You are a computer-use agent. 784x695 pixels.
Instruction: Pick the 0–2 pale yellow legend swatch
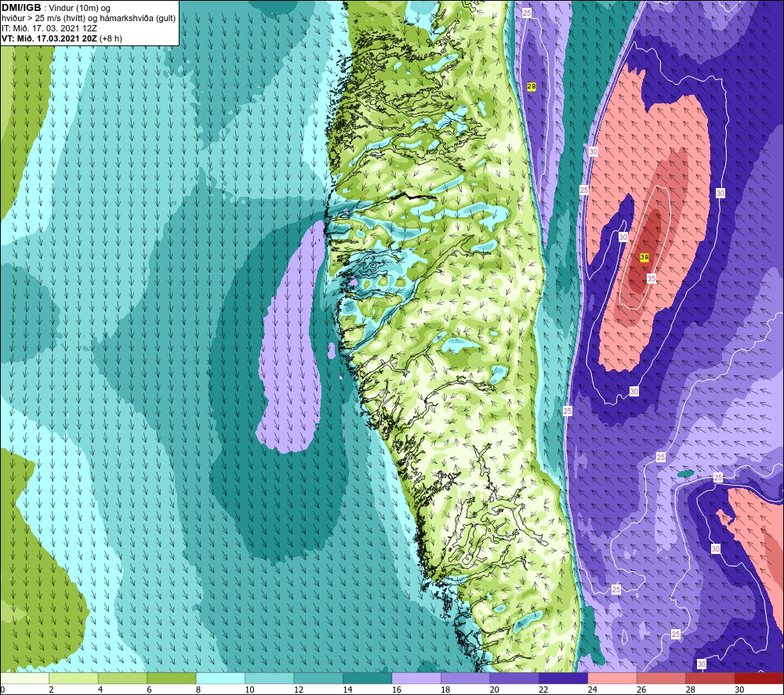(x=24, y=679)
